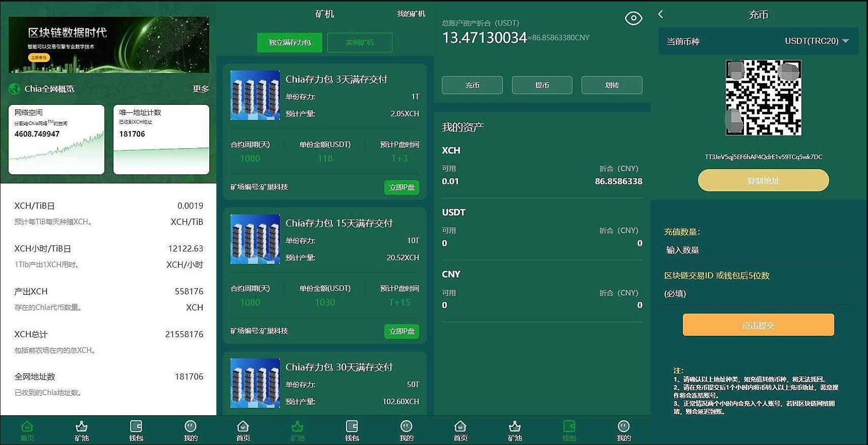Click the globe icon beside Chia全网概览
Viewport: 868px width, 445px height.
click(15, 89)
